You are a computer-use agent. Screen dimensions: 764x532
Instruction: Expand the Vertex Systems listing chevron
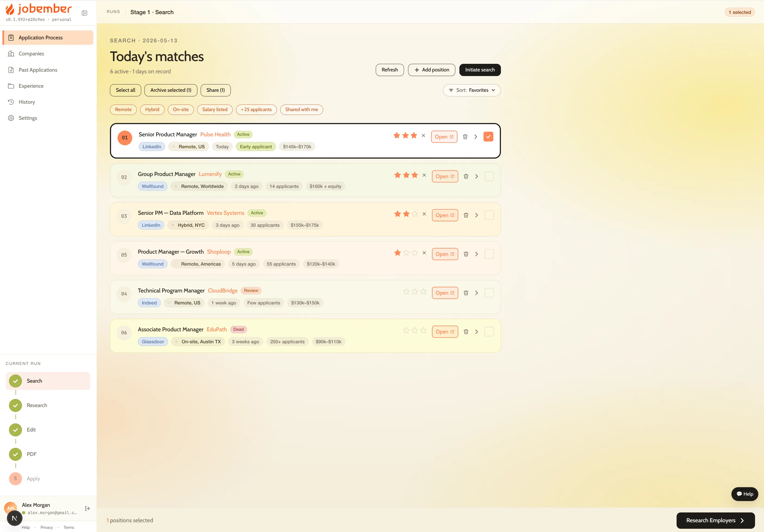point(476,215)
